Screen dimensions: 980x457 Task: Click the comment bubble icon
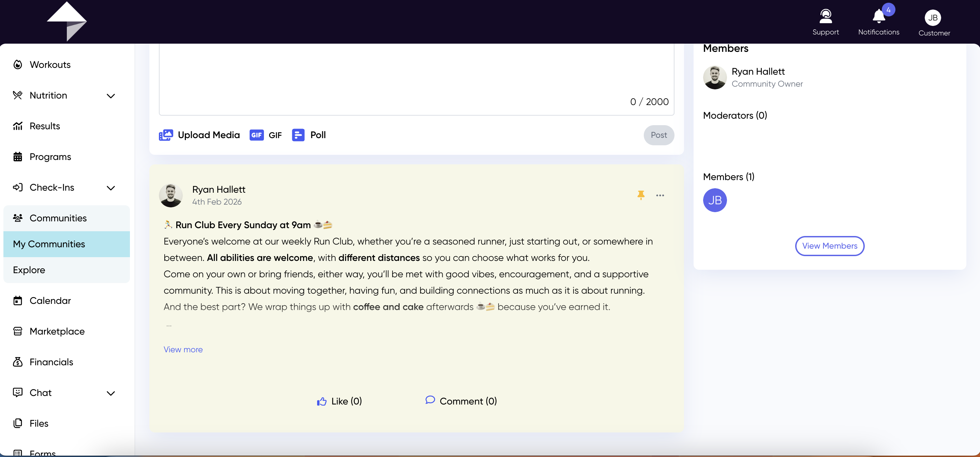430,400
